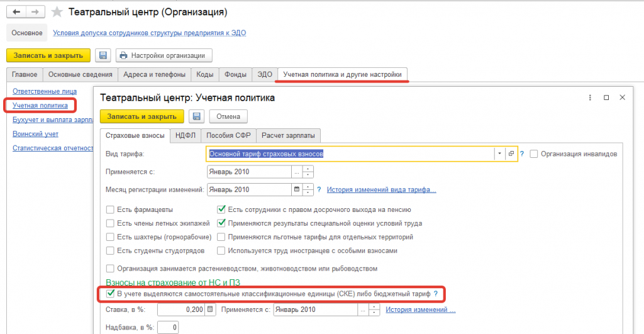Click the save diskette icon in organization toolbar
Screen dimensions: 644x334
(x=103, y=55)
